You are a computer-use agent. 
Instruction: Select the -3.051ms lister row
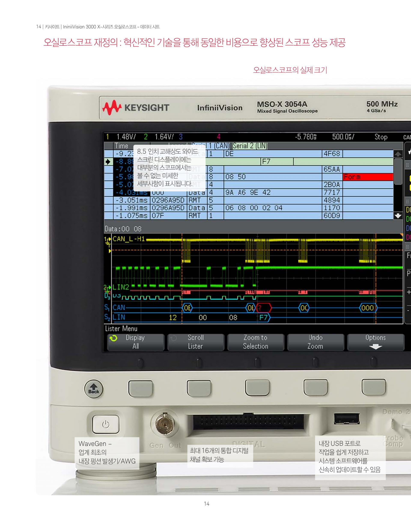(x=131, y=200)
